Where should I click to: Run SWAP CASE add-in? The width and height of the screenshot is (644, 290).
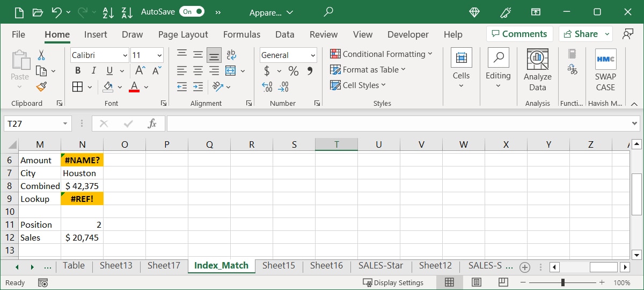[605, 70]
